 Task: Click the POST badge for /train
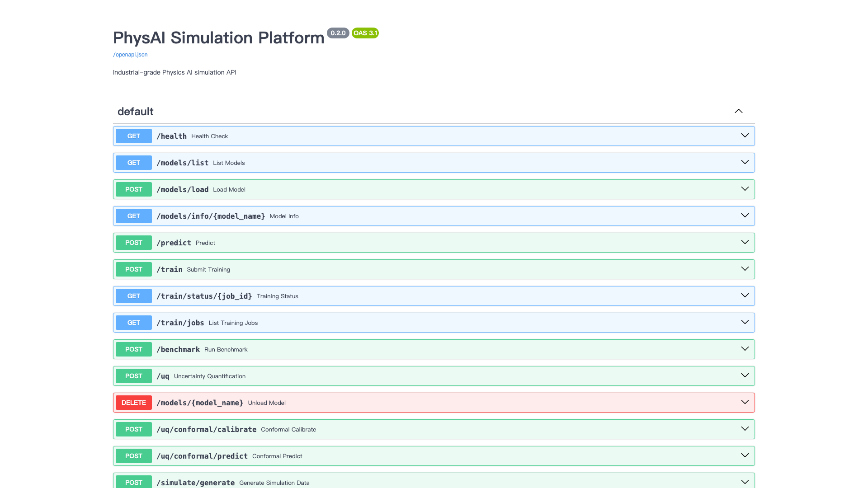point(134,269)
